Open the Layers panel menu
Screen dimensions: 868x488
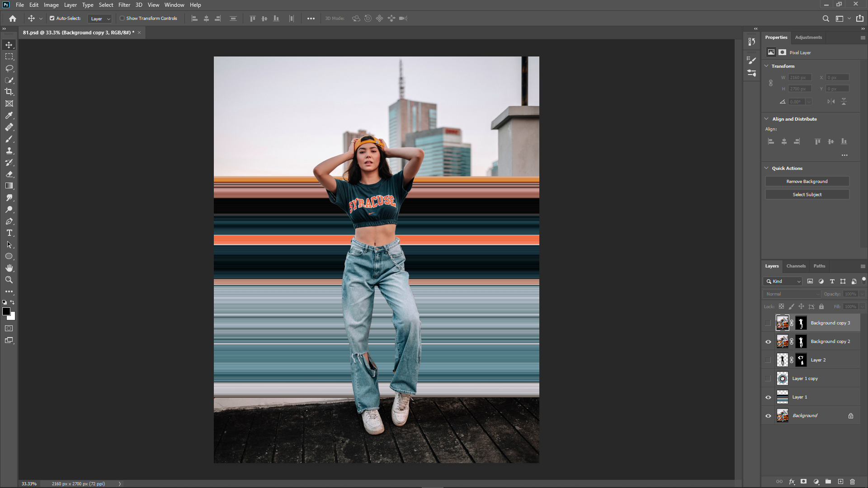point(863,266)
